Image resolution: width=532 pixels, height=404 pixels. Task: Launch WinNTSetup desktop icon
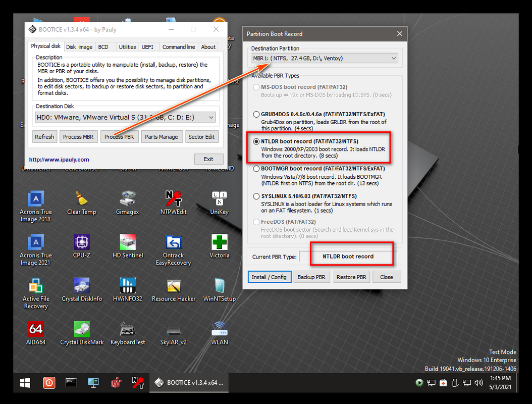219,290
